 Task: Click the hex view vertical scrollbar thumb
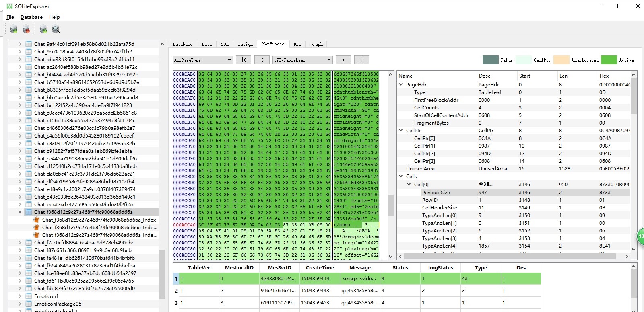pos(390,205)
